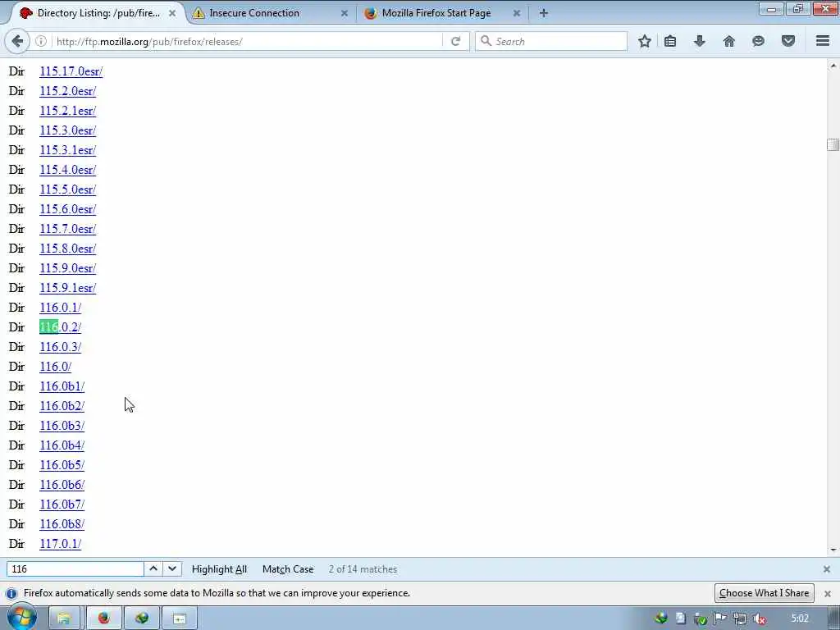
Task: Go to the Home page icon
Action: [x=729, y=41]
